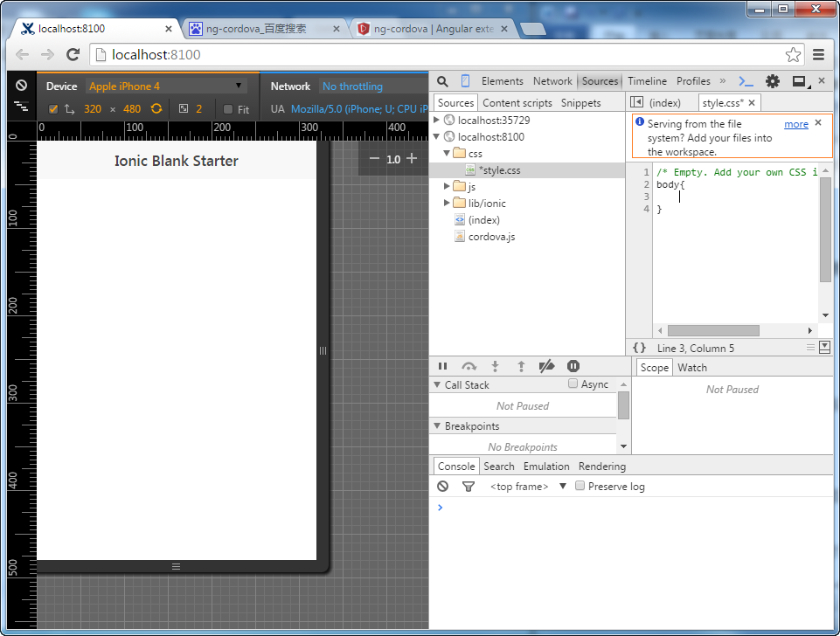Switch to the Network panel

point(552,81)
